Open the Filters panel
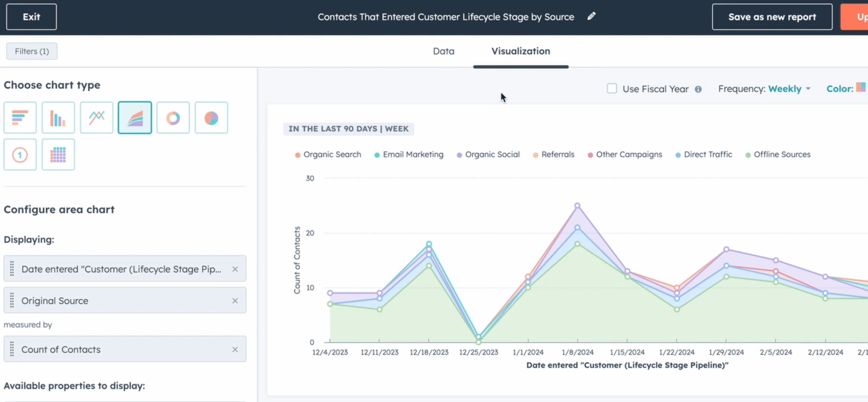Screen dimensions: 868x402 pyautogui.click(x=32, y=51)
